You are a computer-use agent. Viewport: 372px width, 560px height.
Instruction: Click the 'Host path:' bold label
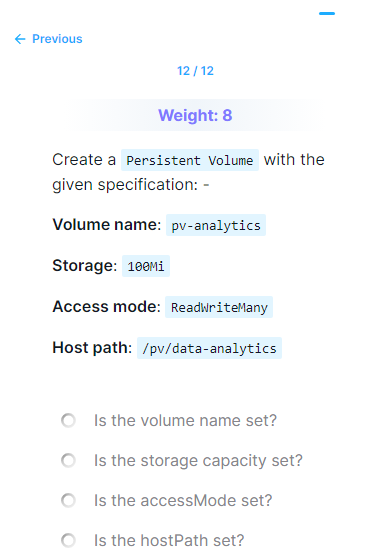coord(92,348)
